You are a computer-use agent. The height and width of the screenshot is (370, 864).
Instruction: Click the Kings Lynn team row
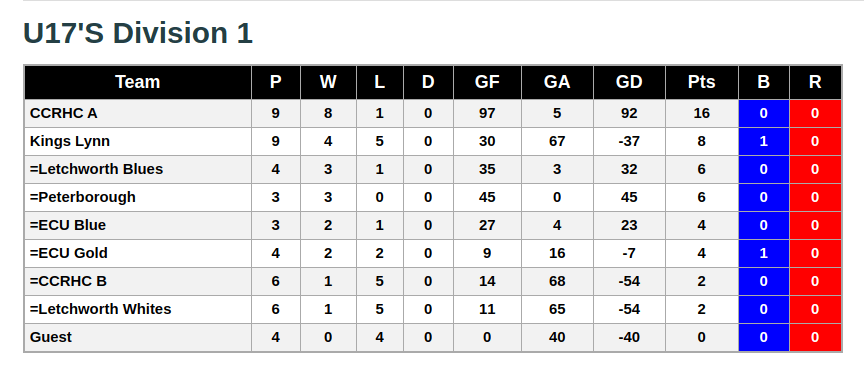point(433,142)
